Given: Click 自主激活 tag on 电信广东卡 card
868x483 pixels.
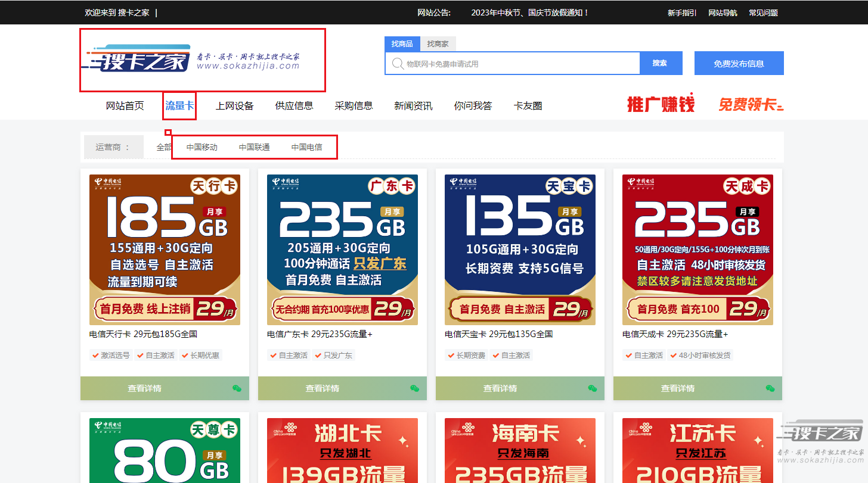Looking at the screenshot, I should click(288, 356).
